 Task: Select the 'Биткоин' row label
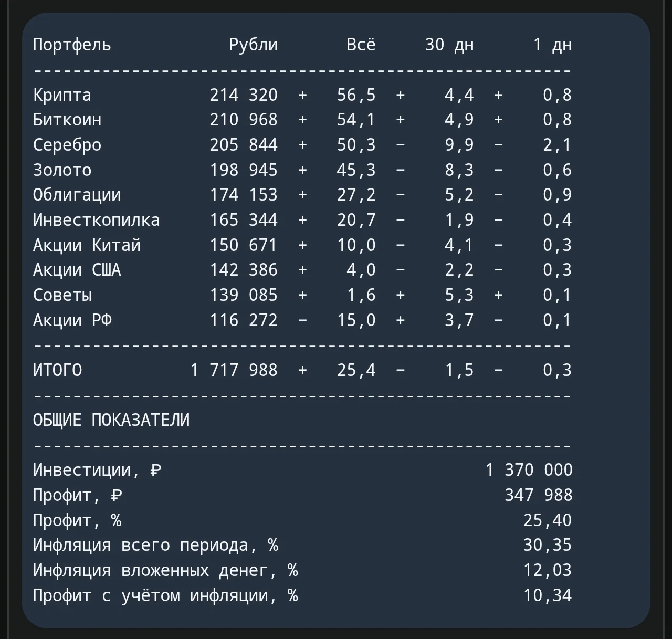click(67, 120)
